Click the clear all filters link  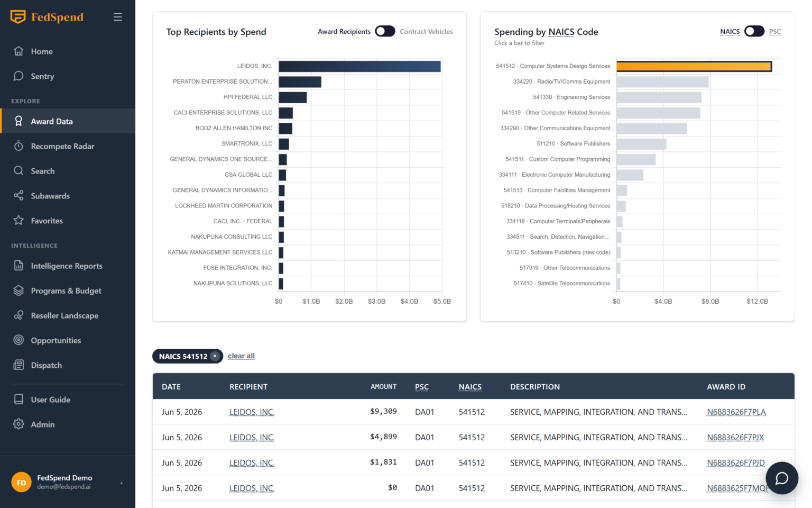coord(241,356)
